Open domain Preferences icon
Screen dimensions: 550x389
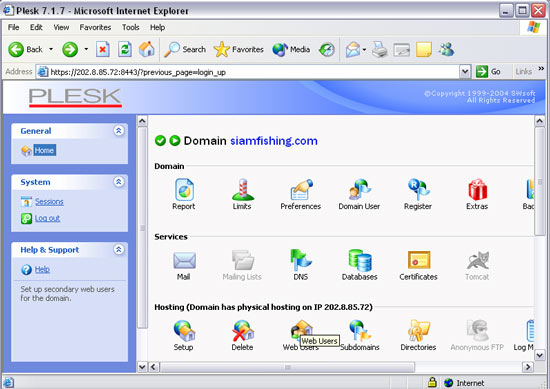tap(301, 190)
